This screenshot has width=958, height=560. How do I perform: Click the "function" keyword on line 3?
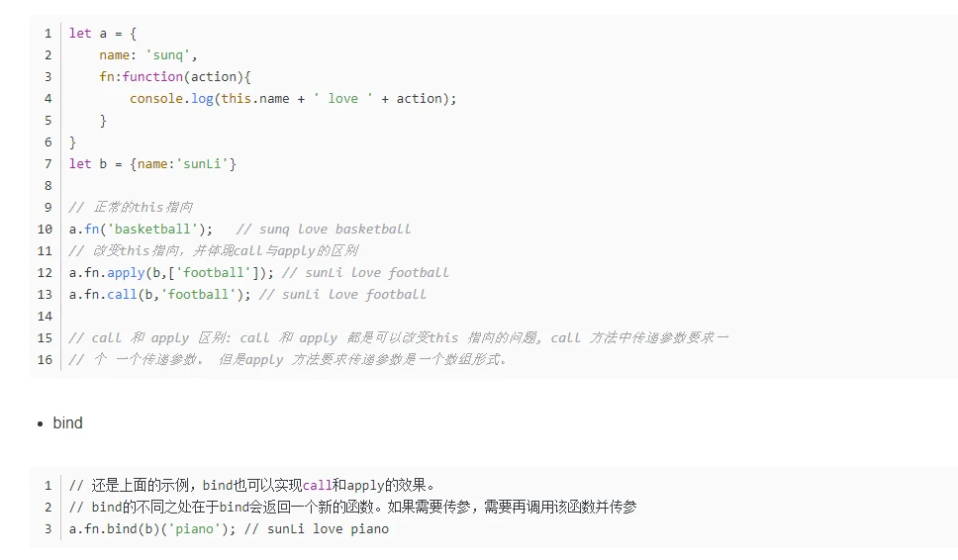pos(152,77)
